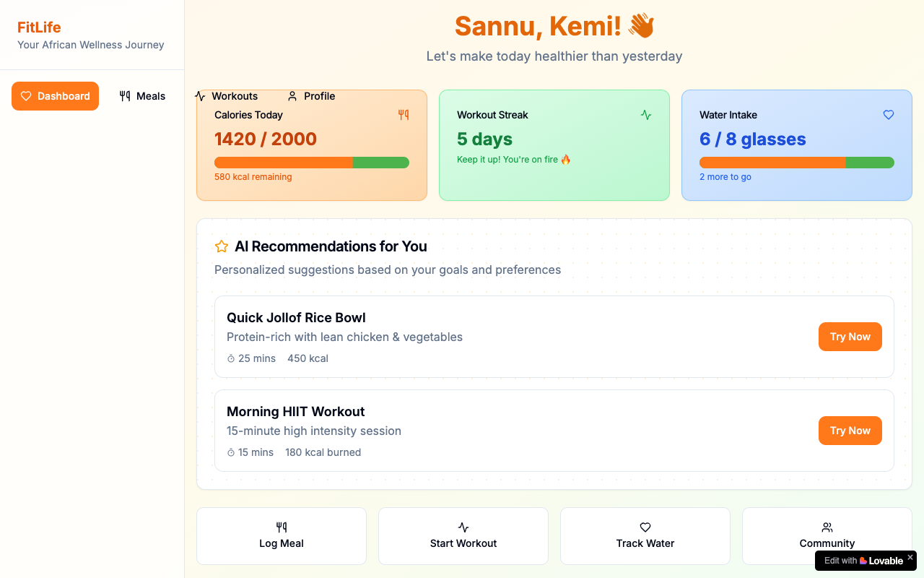Click the heart icon above Track Water
The image size is (924, 578).
click(x=645, y=527)
